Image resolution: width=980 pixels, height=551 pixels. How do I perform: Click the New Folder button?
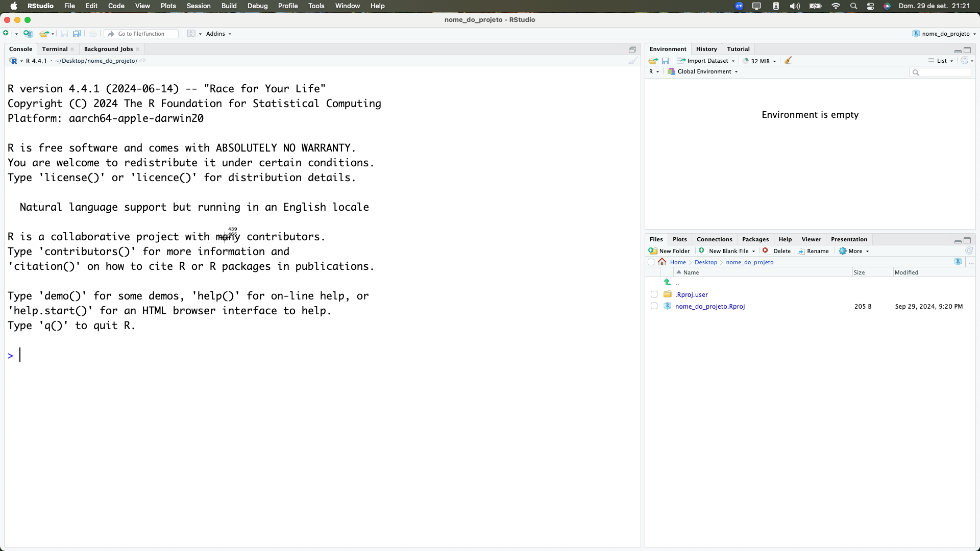pos(669,251)
